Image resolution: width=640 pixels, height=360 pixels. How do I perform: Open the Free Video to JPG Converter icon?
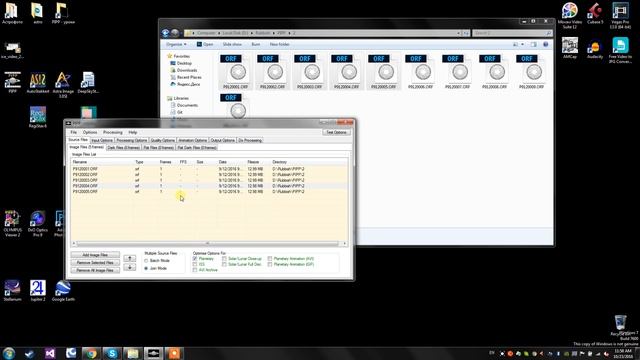coord(620,50)
